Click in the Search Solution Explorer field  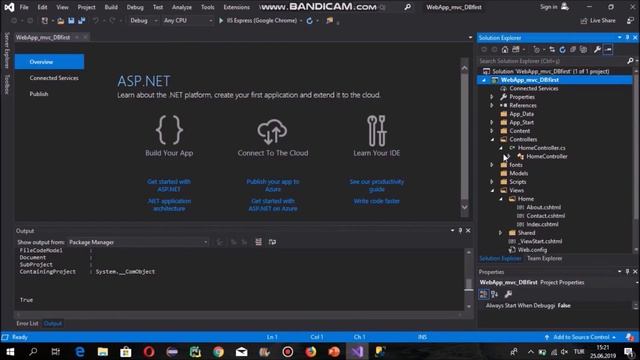(552, 61)
